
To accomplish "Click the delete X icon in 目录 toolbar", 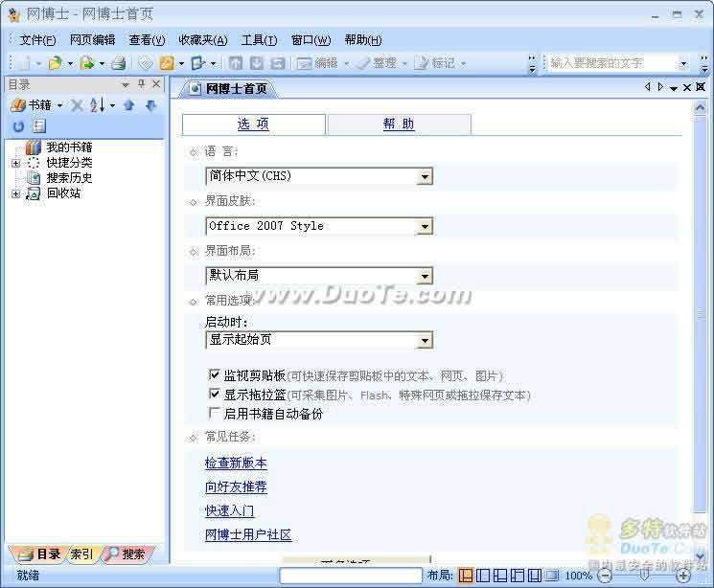I will tap(77, 105).
